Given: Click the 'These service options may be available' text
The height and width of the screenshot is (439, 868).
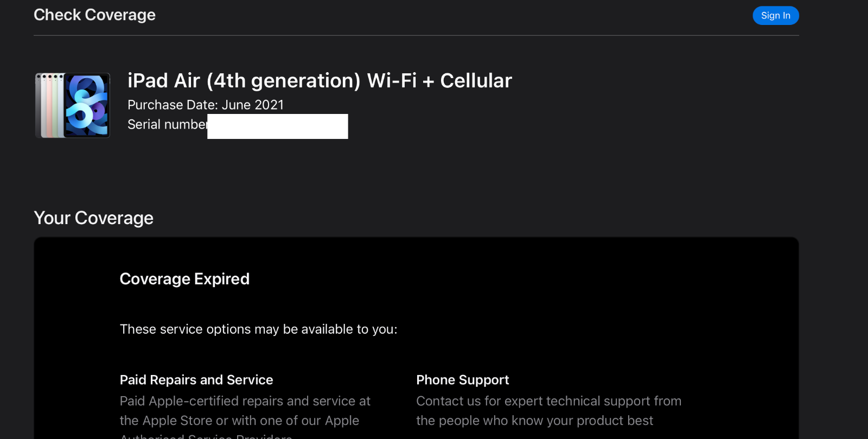Looking at the screenshot, I should pos(258,329).
